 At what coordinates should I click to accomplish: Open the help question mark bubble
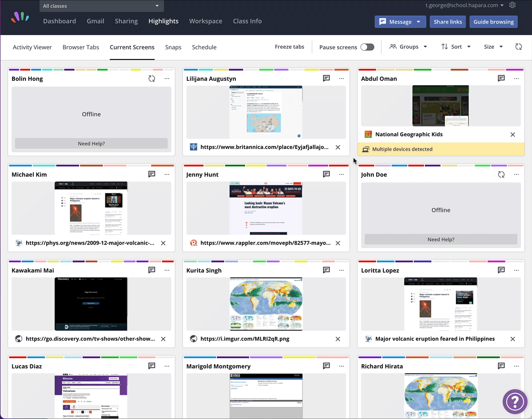pyautogui.click(x=515, y=401)
